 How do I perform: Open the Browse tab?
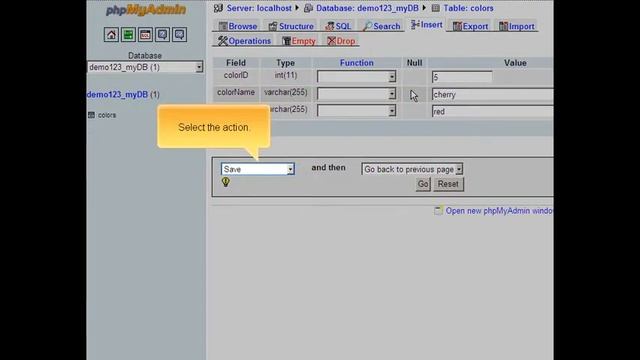coord(238,26)
